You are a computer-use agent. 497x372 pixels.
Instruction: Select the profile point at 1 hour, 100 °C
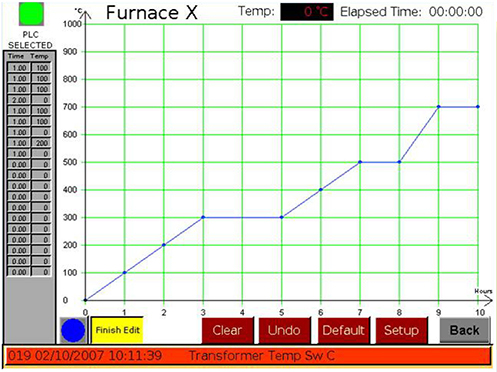(x=125, y=272)
